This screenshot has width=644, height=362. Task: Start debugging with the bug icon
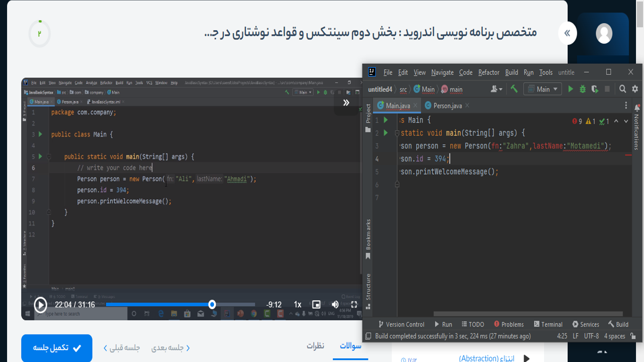tap(582, 89)
